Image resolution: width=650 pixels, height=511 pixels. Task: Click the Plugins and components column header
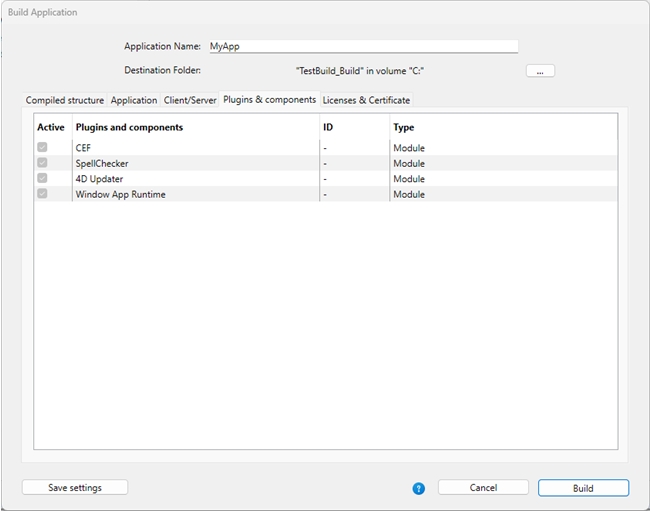(x=195, y=128)
